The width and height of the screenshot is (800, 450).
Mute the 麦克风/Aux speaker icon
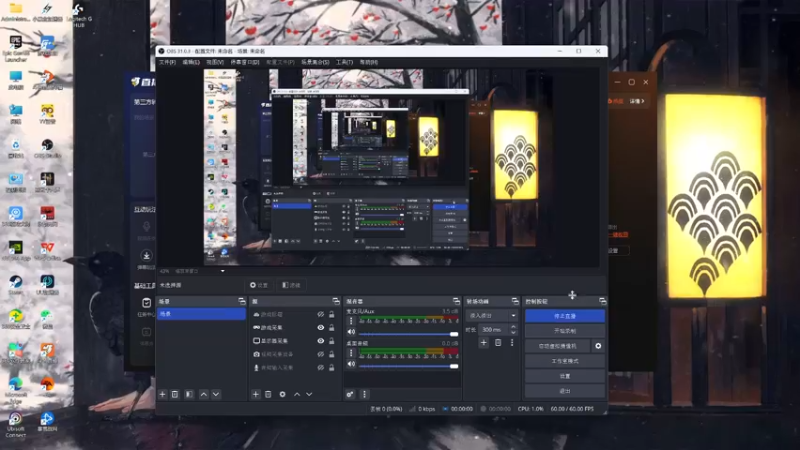[351, 332]
